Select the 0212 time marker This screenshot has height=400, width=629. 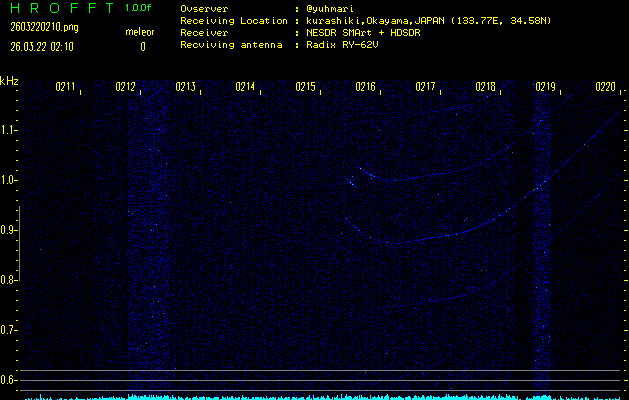point(126,88)
